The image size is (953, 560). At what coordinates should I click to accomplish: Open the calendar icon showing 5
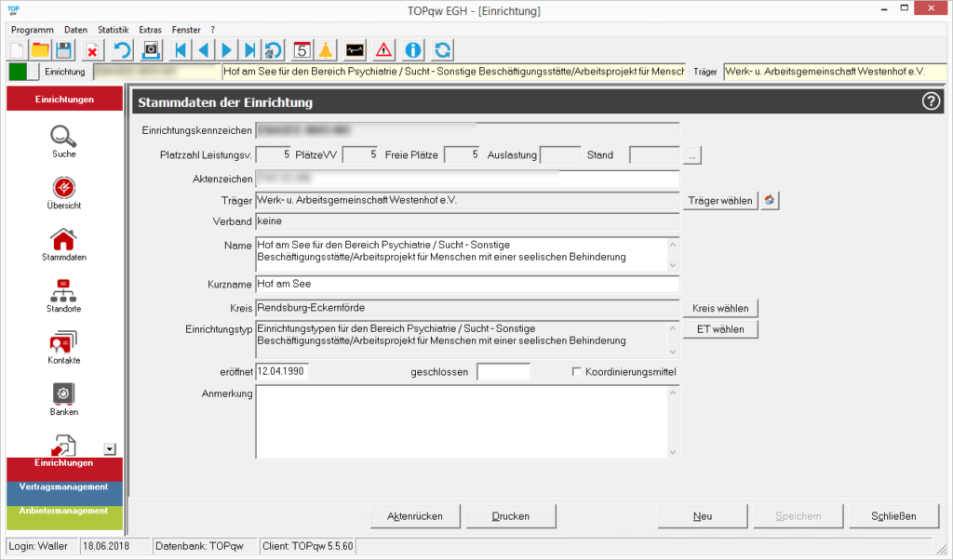click(x=302, y=50)
